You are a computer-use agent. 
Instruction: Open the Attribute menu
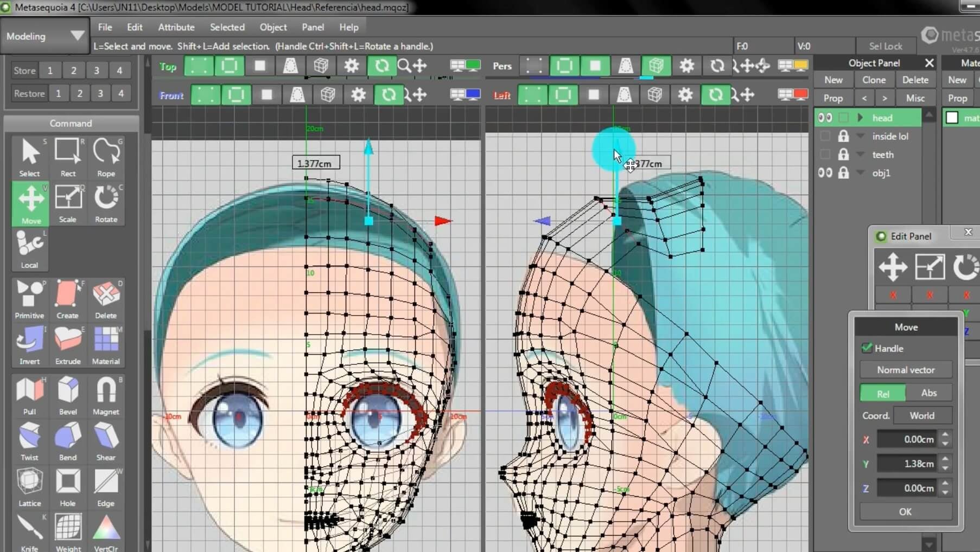point(176,27)
